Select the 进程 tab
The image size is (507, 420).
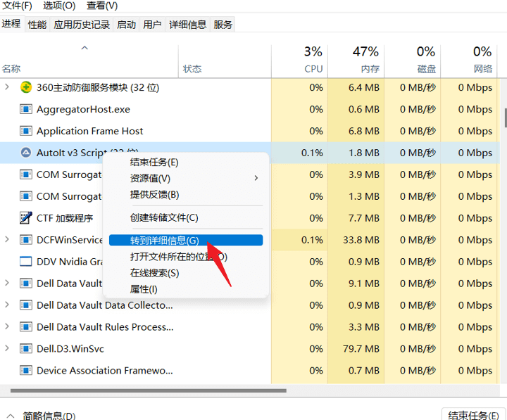(12, 24)
